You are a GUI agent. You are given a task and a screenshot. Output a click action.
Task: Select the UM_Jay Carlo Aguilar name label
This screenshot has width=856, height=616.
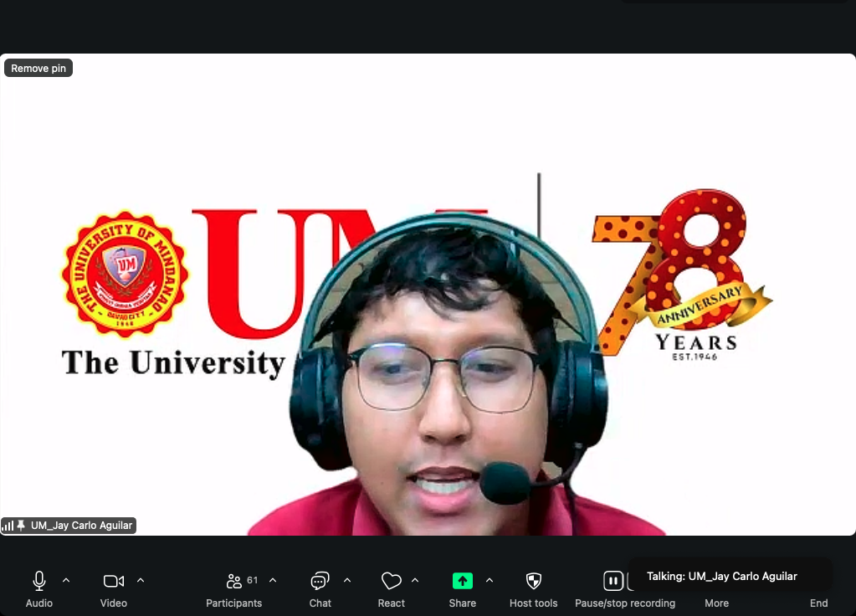coord(81,526)
